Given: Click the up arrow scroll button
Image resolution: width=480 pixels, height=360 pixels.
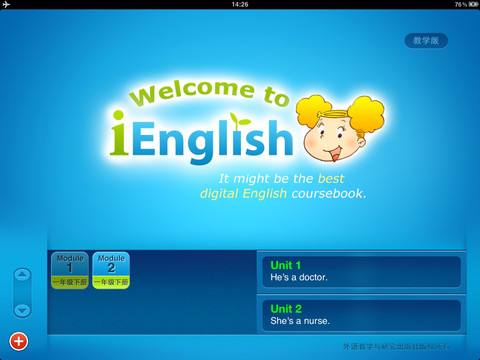Looking at the screenshot, I should click(22, 275).
